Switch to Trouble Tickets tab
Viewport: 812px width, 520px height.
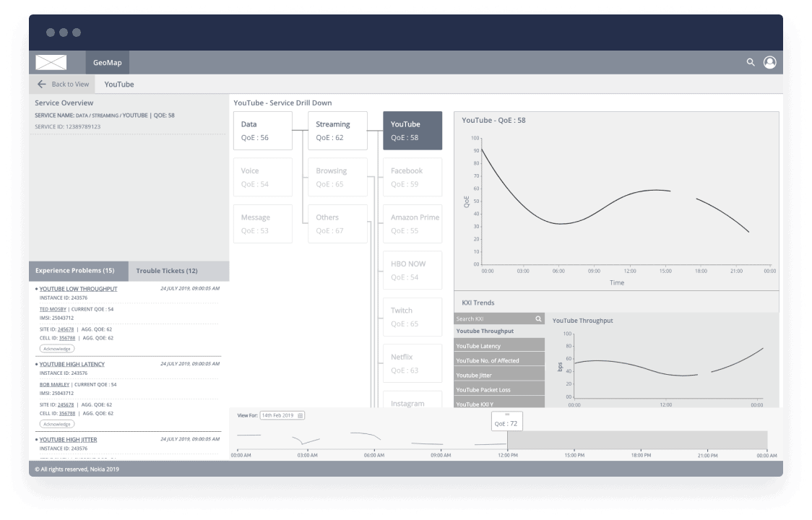(167, 271)
